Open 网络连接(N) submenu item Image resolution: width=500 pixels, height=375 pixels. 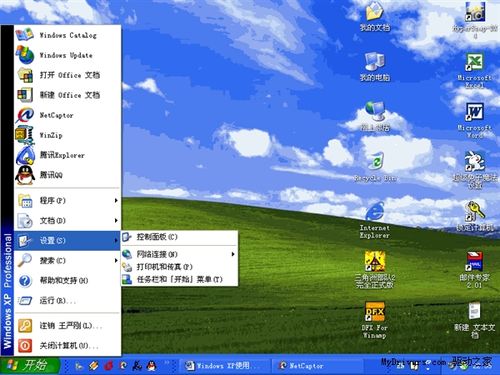[x=179, y=254]
